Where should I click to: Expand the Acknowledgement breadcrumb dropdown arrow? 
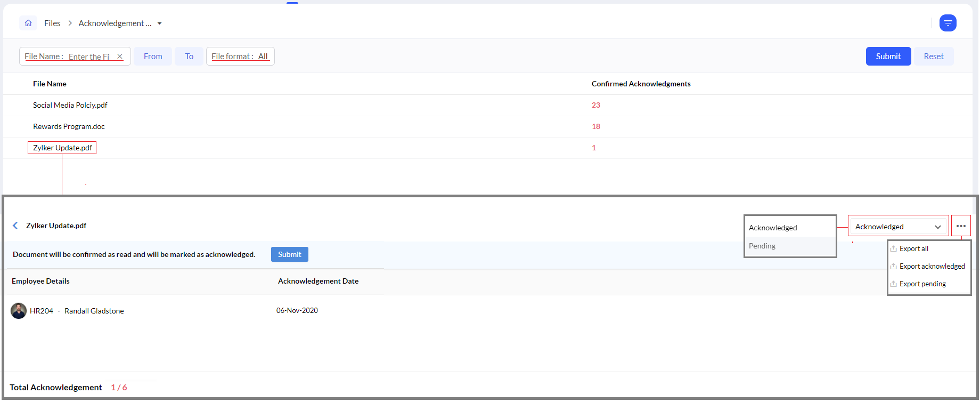(x=159, y=23)
